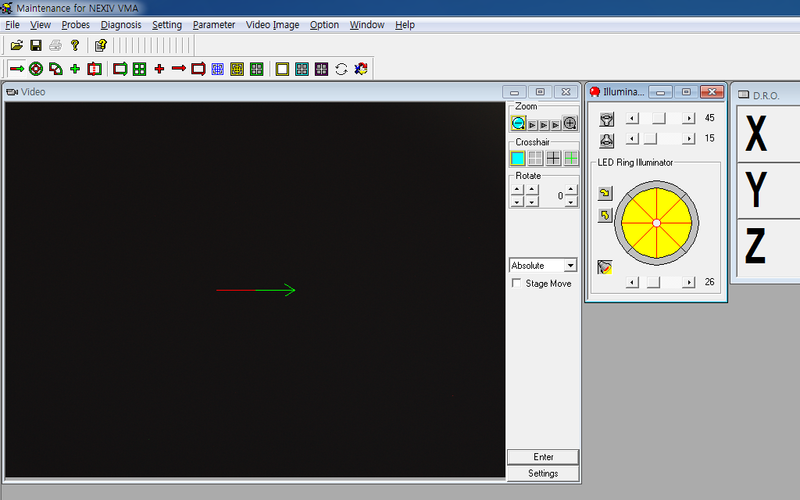Click the circular refresh arrows toolbar icon

[x=341, y=69]
